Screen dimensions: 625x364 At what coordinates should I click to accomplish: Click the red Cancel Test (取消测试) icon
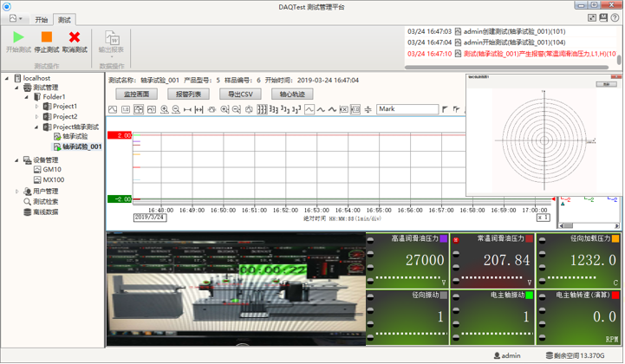click(75, 37)
